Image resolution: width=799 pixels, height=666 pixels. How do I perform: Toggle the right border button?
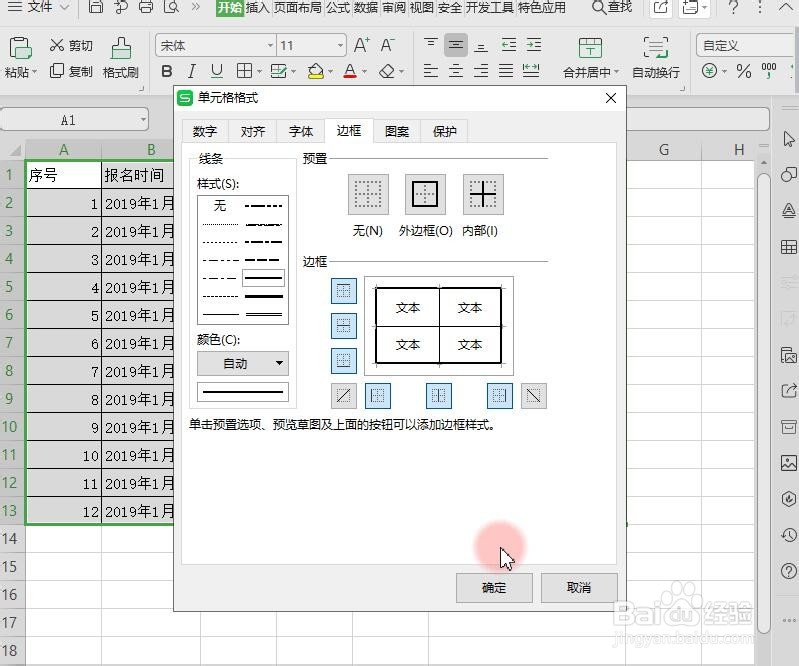click(x=499, y=395)
